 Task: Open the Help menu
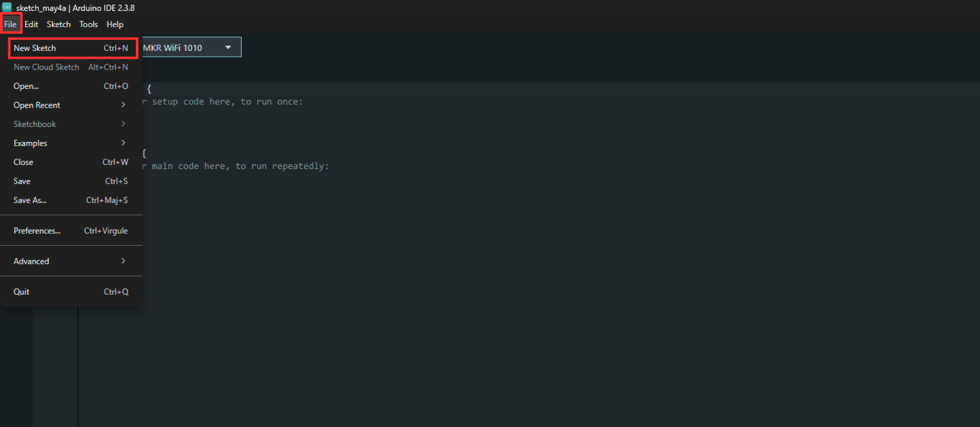[x=115, y=25]
